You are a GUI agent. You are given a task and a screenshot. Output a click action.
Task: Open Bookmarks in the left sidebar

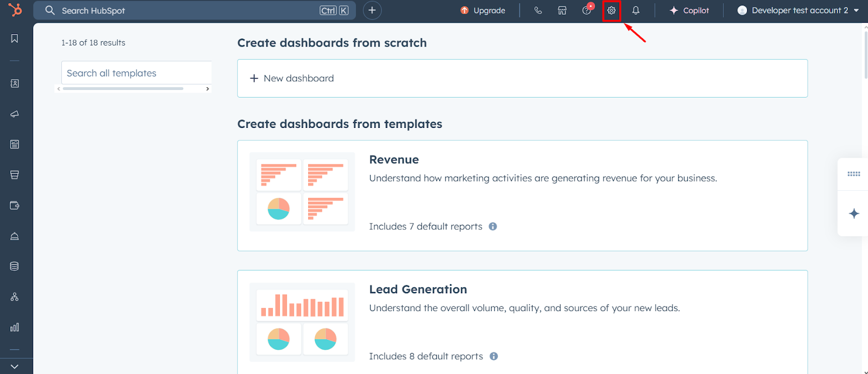[15, 38]
